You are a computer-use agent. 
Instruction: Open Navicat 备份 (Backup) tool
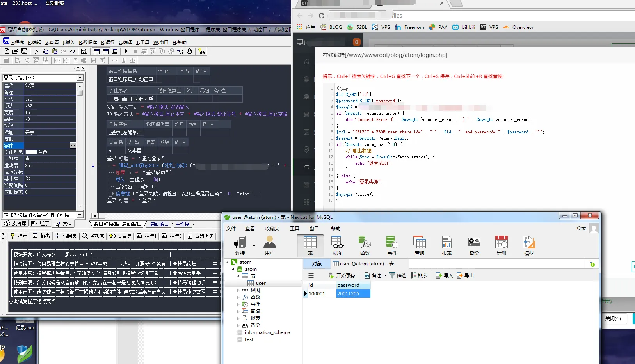click(474, 246)
